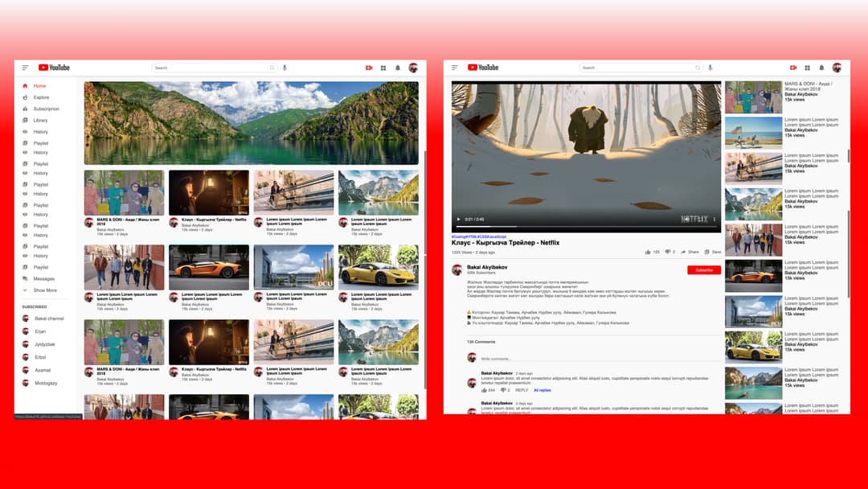Expand Show More in the left sidebar
This screenshot has height=489, width=868.
[39, 290]
